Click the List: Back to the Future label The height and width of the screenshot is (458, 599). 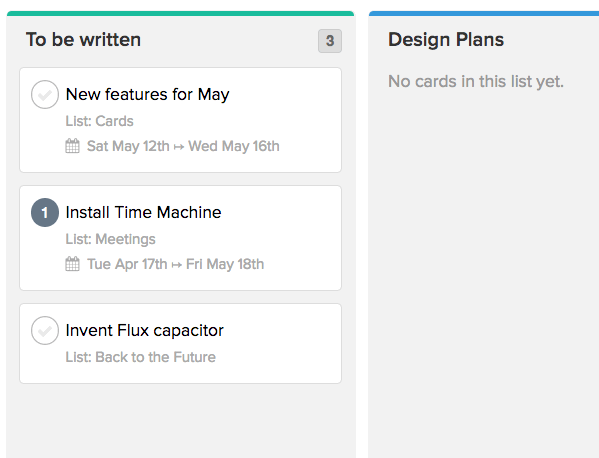(x=141, y=357)
